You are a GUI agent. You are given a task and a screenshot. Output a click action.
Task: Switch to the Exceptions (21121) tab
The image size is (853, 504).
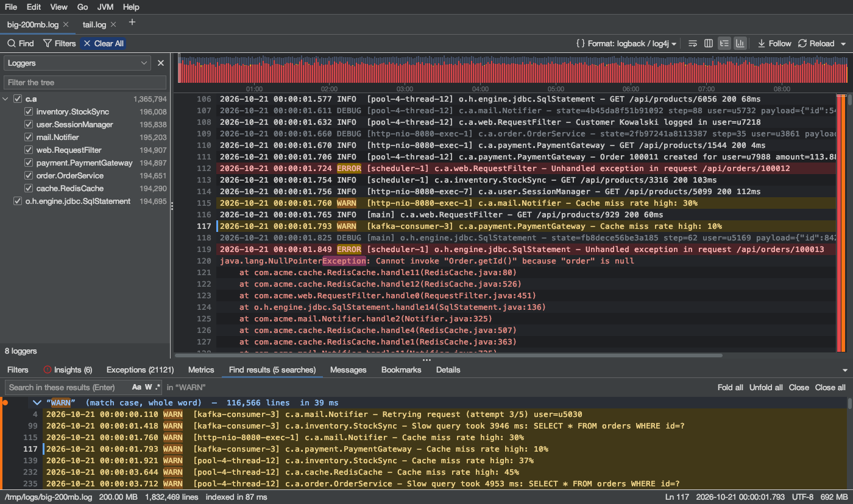pyautogui.click(x=140, y=369)
